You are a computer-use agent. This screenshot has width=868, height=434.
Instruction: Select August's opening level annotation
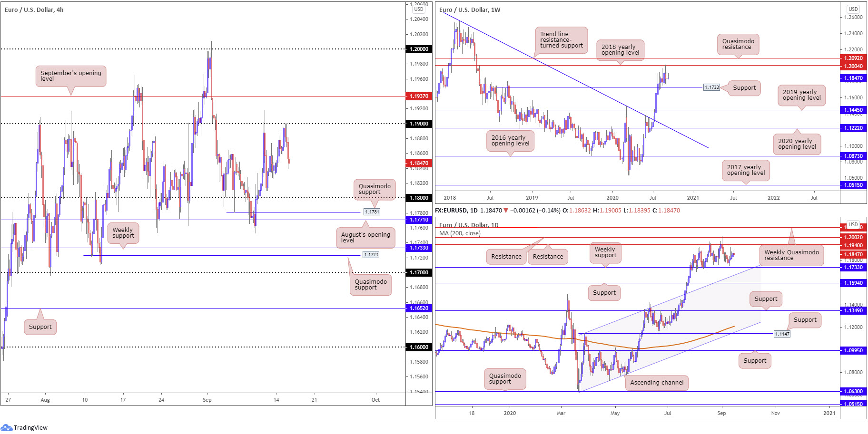coord(365,237)
